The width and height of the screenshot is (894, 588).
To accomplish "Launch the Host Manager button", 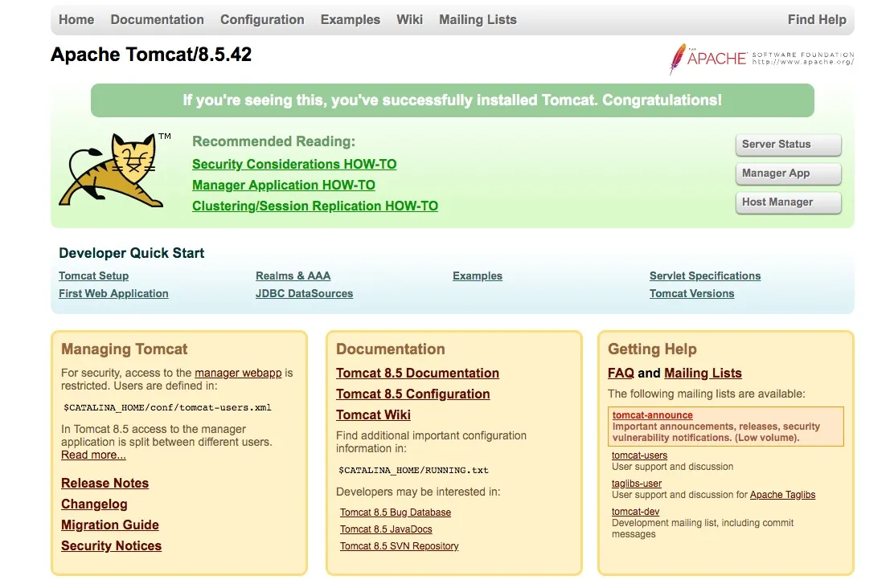I will tap(789, 202).
